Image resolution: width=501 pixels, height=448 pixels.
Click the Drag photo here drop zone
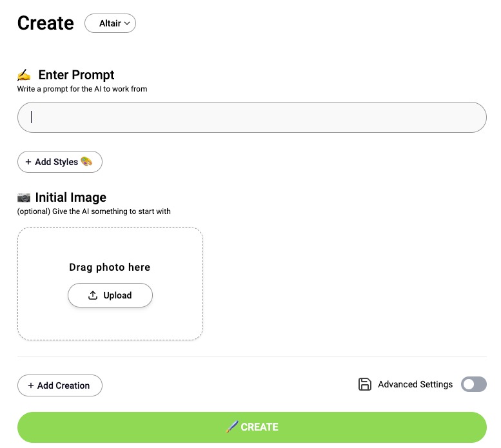110,284
